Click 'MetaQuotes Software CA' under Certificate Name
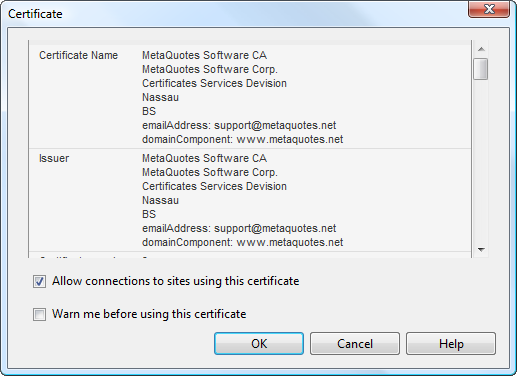 [x=204, y=55]
